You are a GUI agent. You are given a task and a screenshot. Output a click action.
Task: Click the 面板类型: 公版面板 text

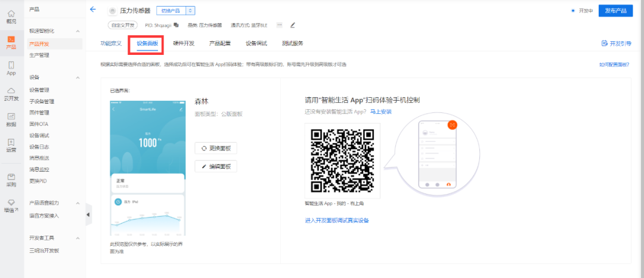click(x=218, y=114)
